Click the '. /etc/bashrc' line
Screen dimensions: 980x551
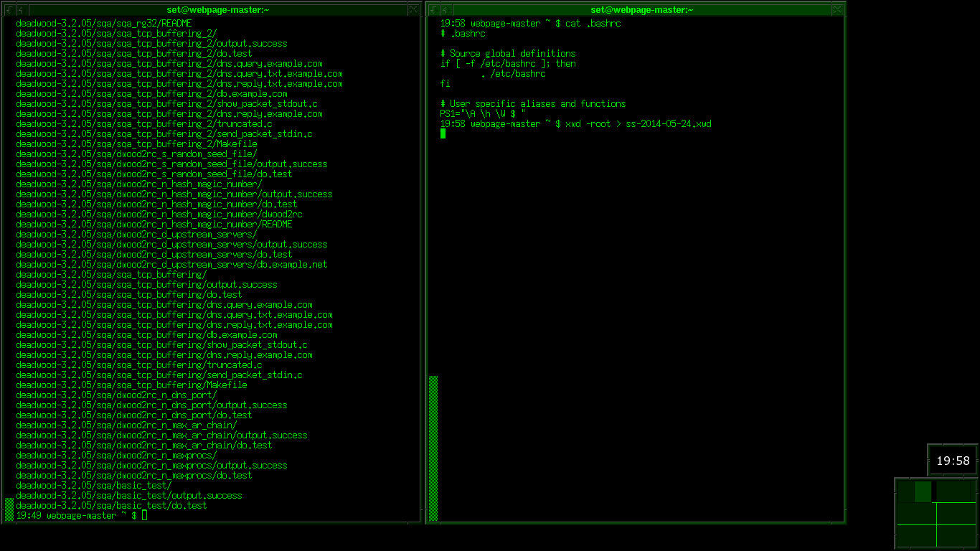click(513, 73)
